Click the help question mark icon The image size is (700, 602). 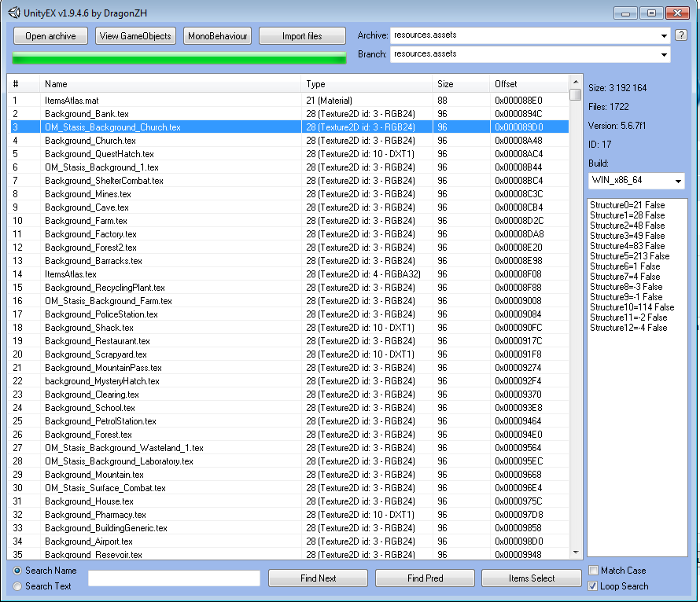point(681,35)
